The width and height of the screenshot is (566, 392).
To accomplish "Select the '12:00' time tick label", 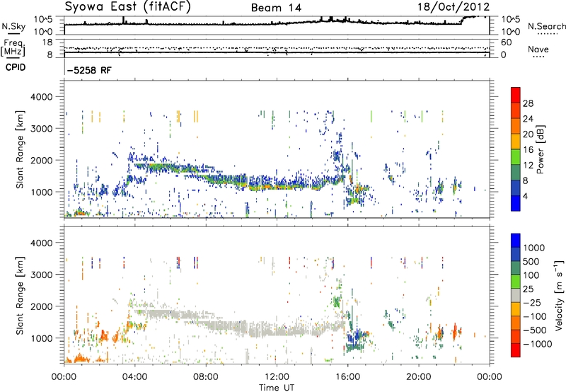I will pos(277,377).
